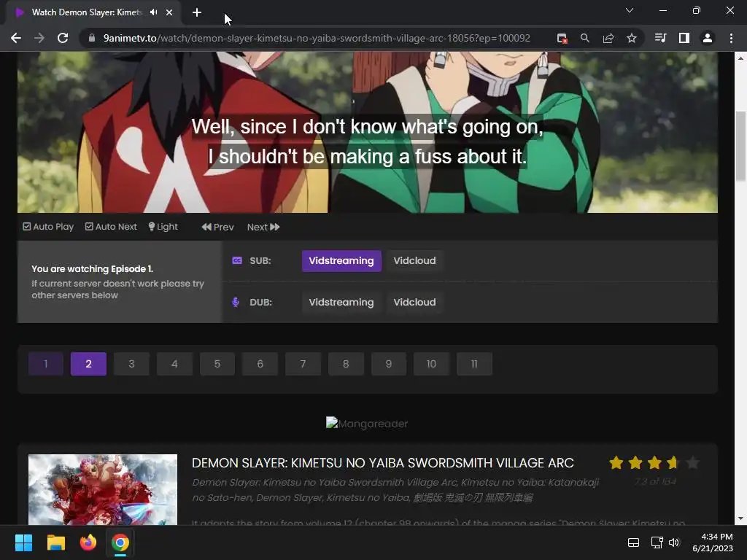This screenshot has height=560, width=747.
Task: Open Chrome side panel
Action: (x=684, y=38)
